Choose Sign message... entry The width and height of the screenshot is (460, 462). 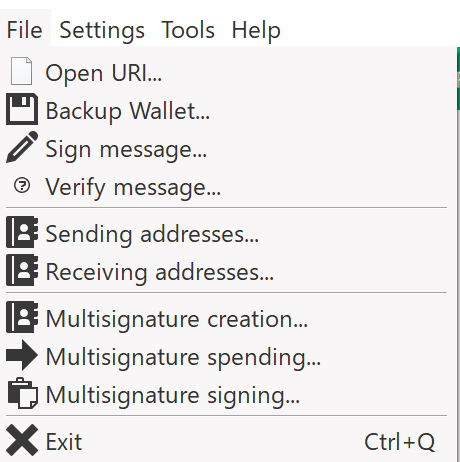(227, 147)
